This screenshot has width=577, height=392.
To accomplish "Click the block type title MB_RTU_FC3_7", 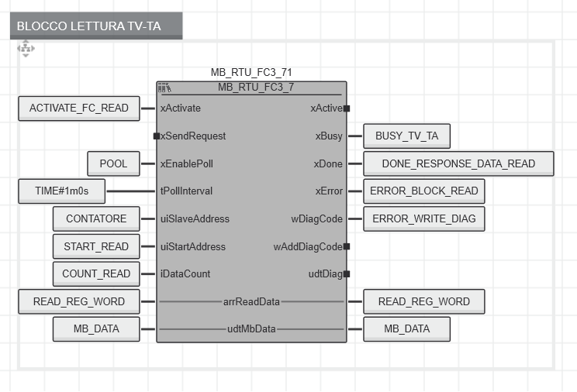I will pyautogui.click(x=256, y=87).
